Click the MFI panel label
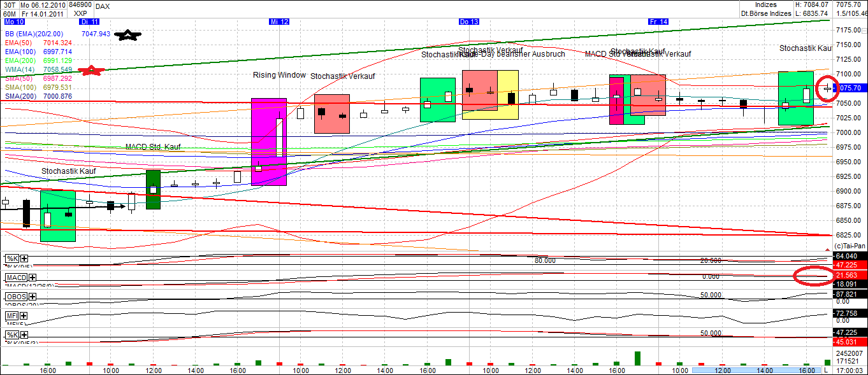This screenshot has height=375, width=868. point(13,316)
